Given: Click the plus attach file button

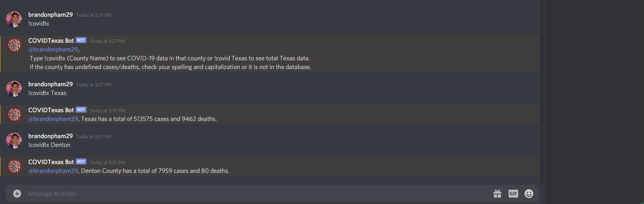Looking at the screenshot, I should tap(17, 194).
